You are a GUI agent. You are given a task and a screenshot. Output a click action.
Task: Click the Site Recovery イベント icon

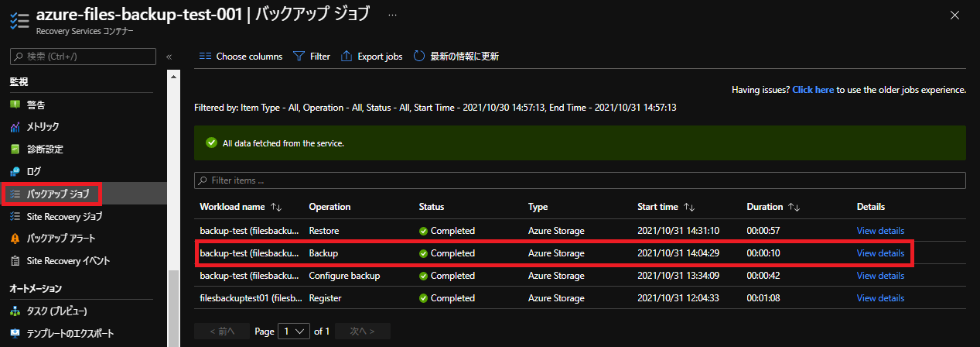pyautogui.click(x=15, y=261)
